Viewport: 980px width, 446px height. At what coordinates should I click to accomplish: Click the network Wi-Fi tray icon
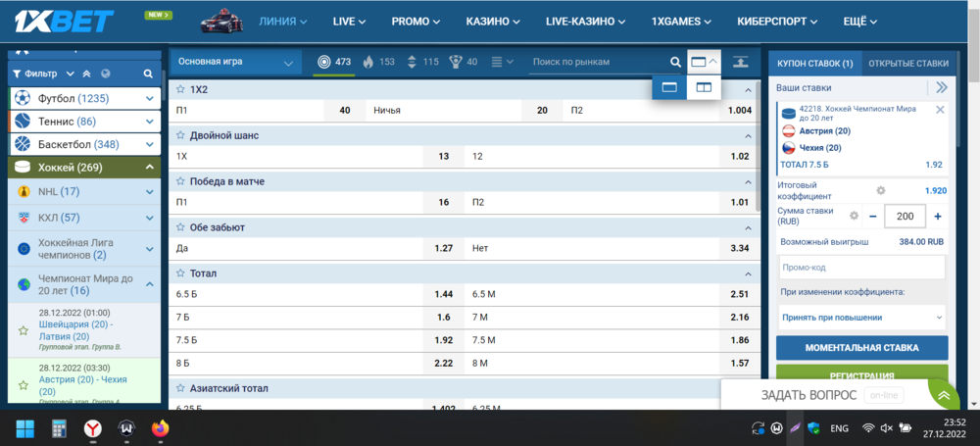pyautogui.click(x=867, y=428)
